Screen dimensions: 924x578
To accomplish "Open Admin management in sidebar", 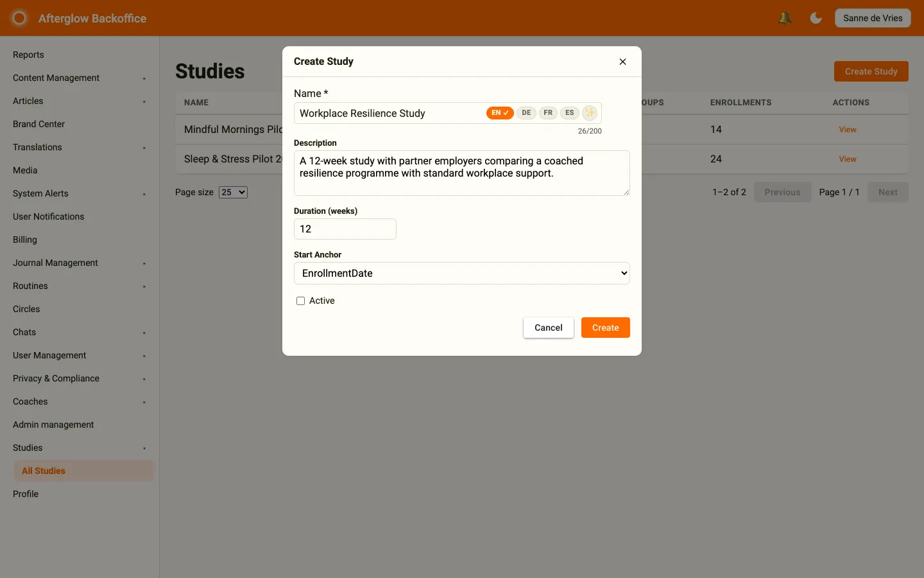I will (80, 425).
